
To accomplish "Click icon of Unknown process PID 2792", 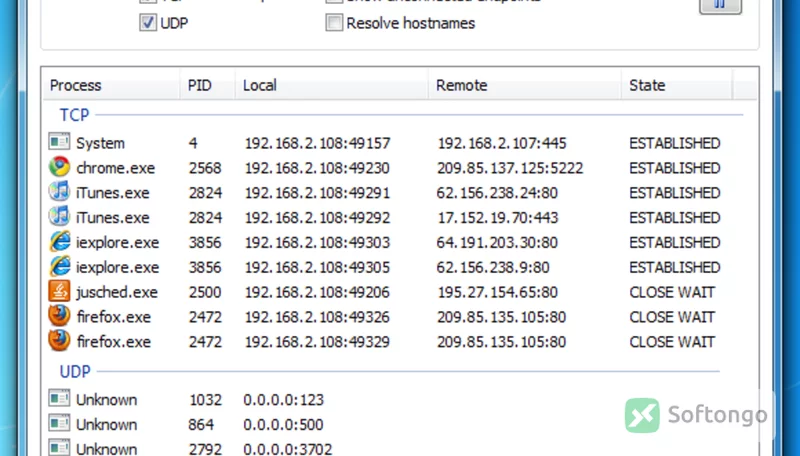I will click(x=59, y=448).
